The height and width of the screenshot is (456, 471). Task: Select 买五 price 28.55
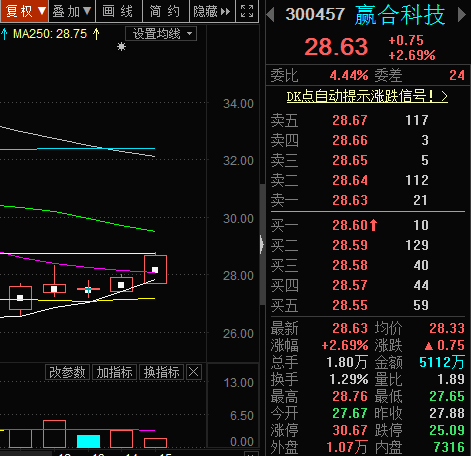[350, 305]
